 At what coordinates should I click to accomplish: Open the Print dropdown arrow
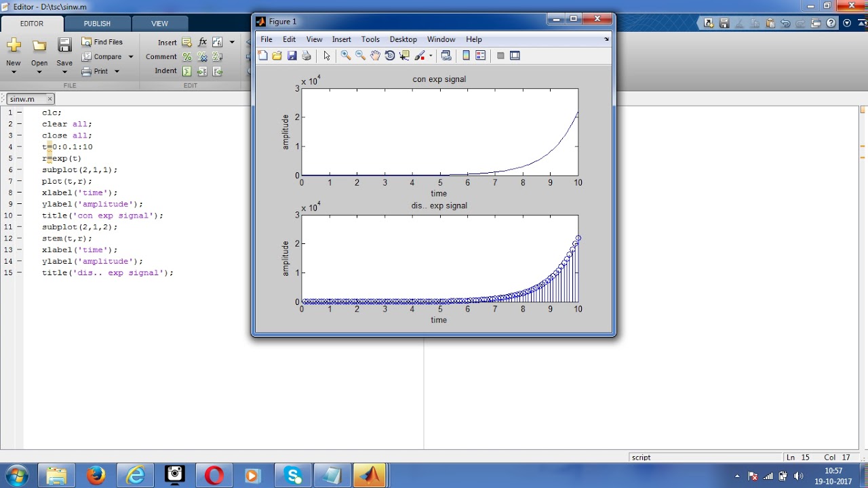point(117,71)
